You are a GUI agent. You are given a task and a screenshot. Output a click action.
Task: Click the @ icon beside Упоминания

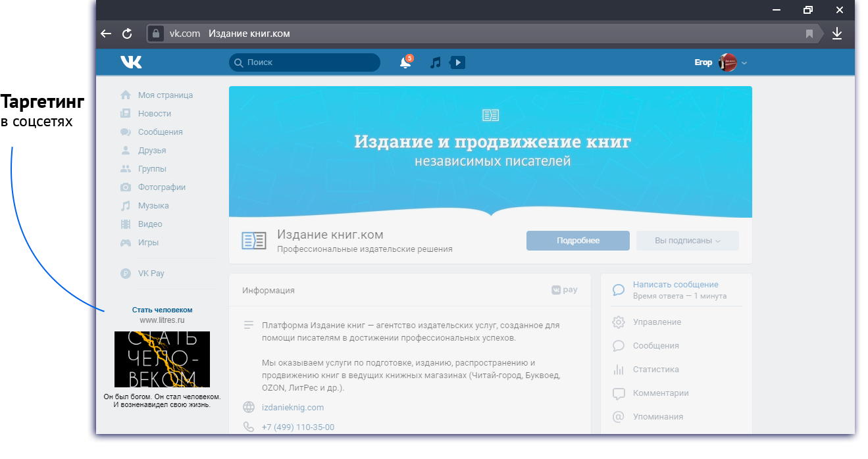(x=619, y=417)
